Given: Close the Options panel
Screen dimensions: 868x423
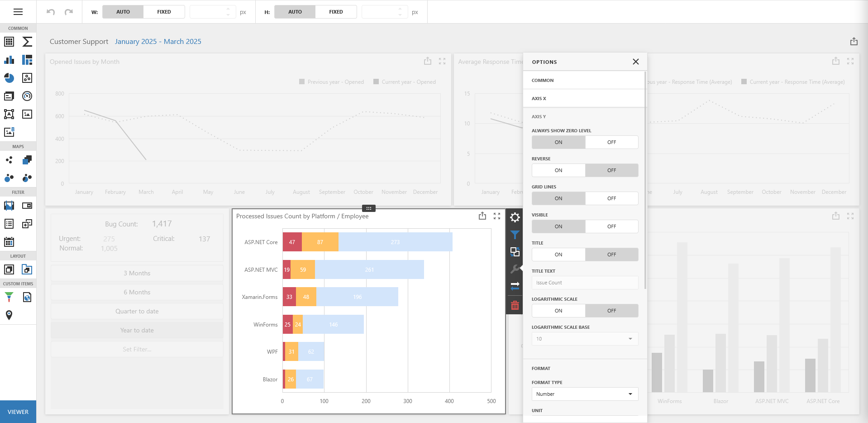Looking at the screenshot, I should (x=635, y=62).
